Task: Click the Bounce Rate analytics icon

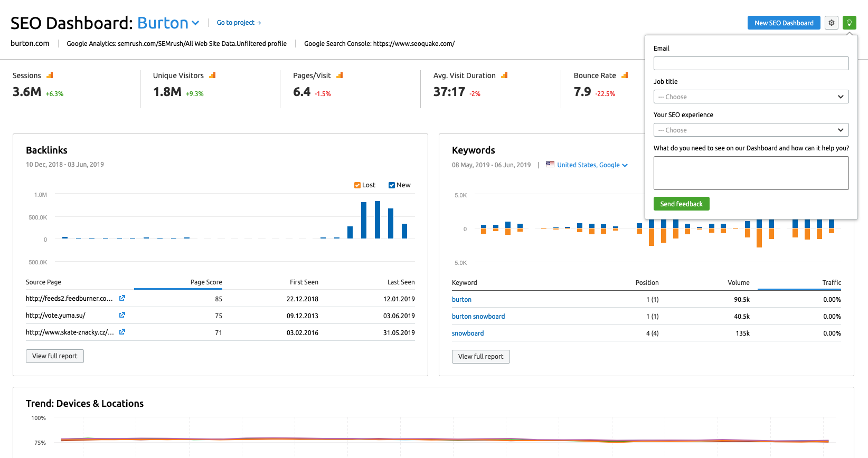Action: [x=625, y=75]
